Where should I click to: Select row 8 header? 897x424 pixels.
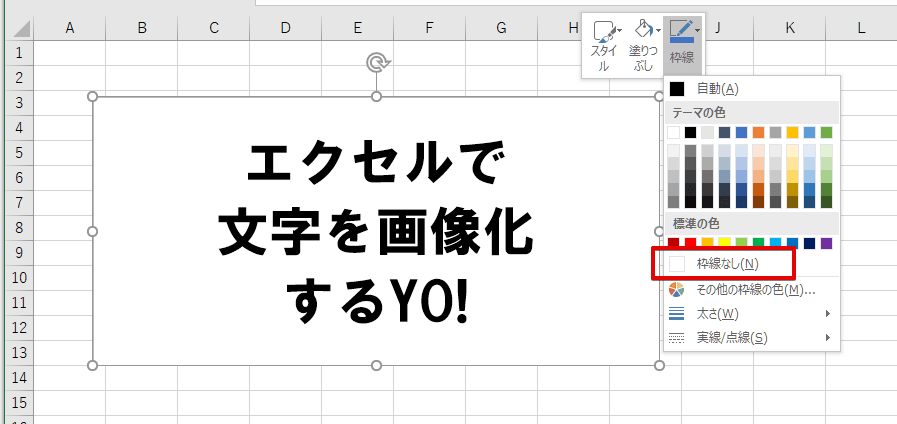click(x=19, y=227)
